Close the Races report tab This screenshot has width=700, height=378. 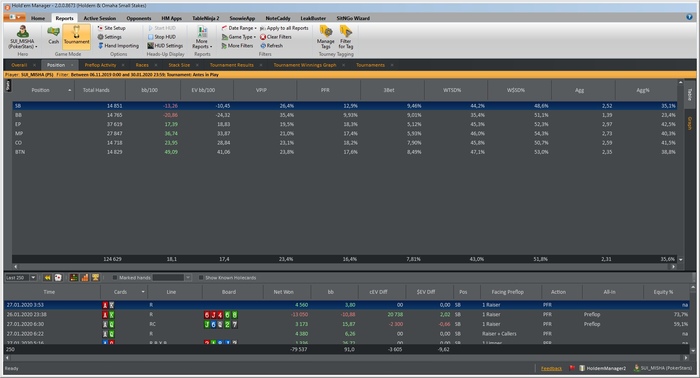(x=156, y=65)
